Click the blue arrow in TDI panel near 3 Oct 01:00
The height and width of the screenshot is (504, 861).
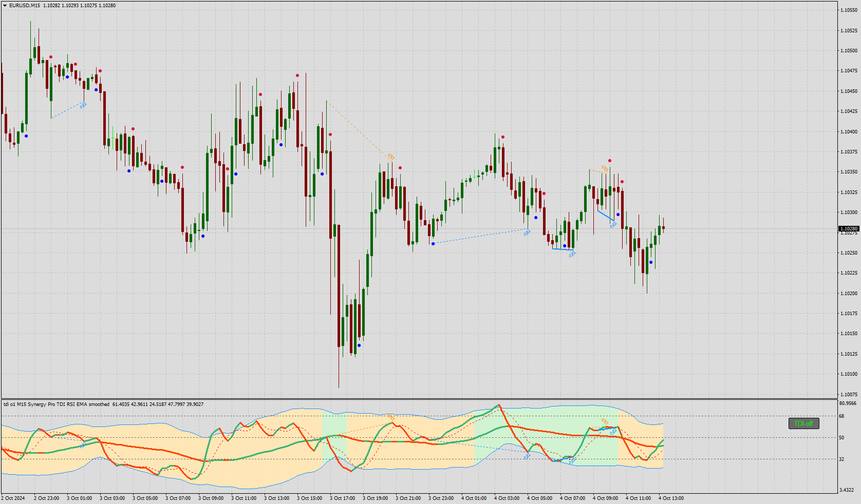click(82, 445)
